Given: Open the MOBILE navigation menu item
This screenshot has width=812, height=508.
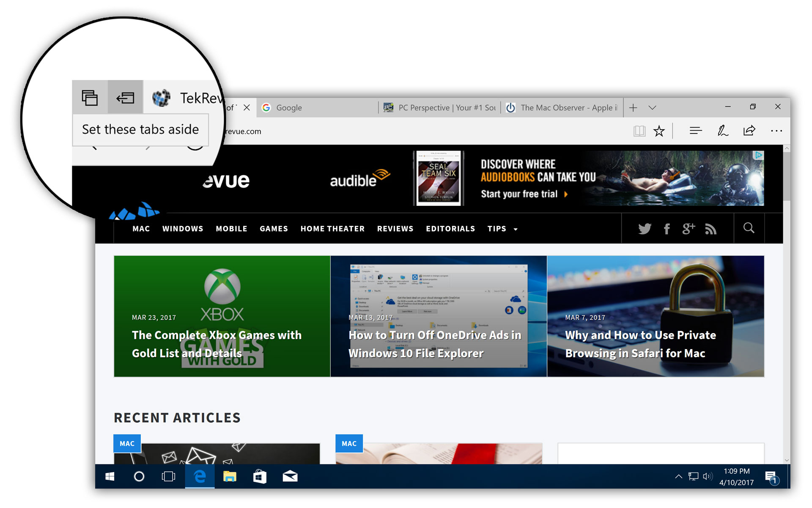Looking at the screenshot, I should point(231,229).
